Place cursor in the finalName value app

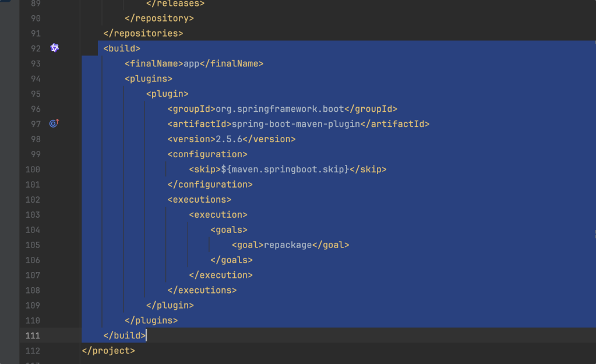pyautogui.click(x=191, y=63)
